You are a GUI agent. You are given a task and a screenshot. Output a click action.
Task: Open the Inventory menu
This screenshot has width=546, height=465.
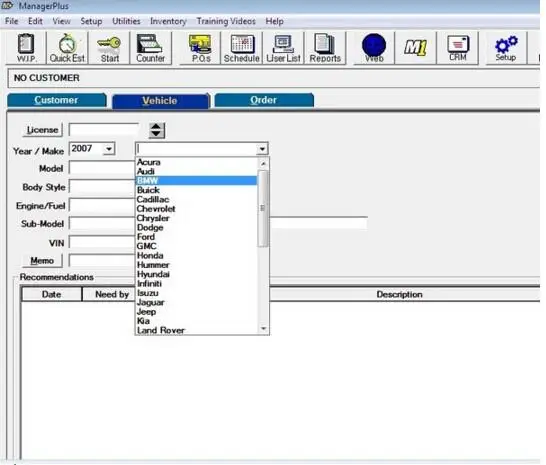pos(168,21)
